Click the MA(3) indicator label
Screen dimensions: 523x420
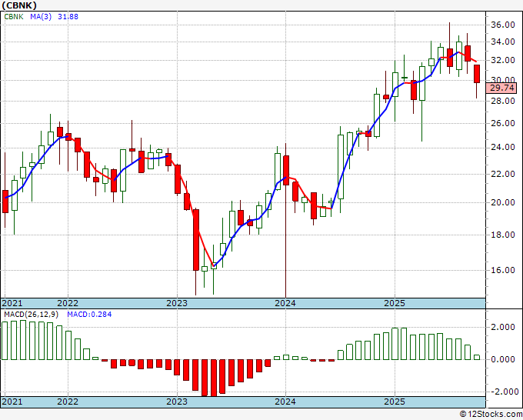41,16
